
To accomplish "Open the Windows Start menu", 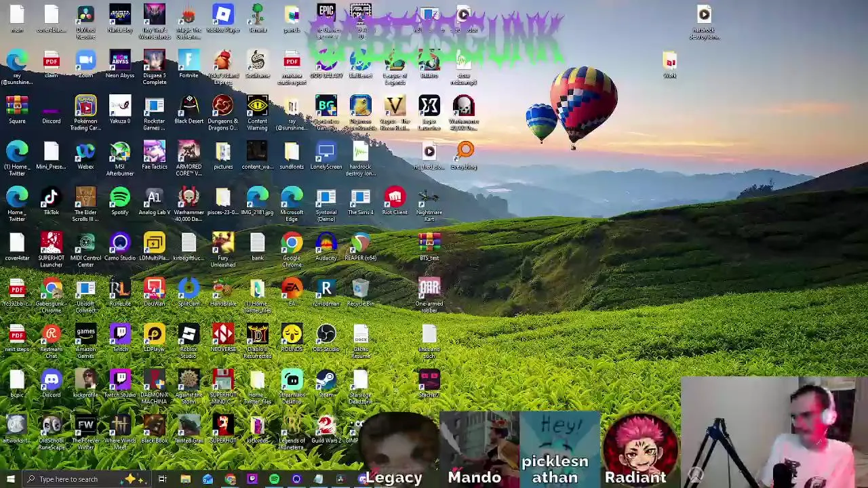I will (10, 479).
